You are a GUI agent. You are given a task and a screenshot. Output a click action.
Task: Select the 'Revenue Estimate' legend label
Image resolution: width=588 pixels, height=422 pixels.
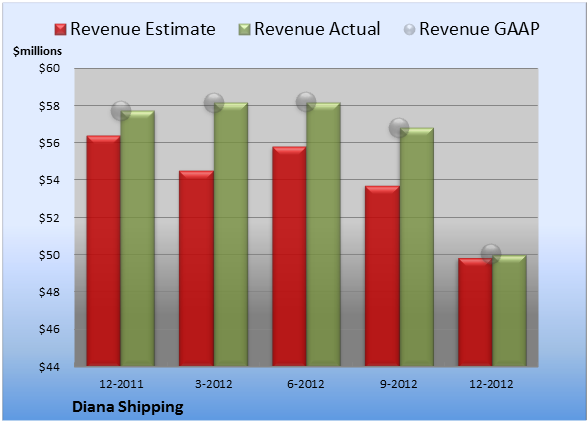(143, 29)
